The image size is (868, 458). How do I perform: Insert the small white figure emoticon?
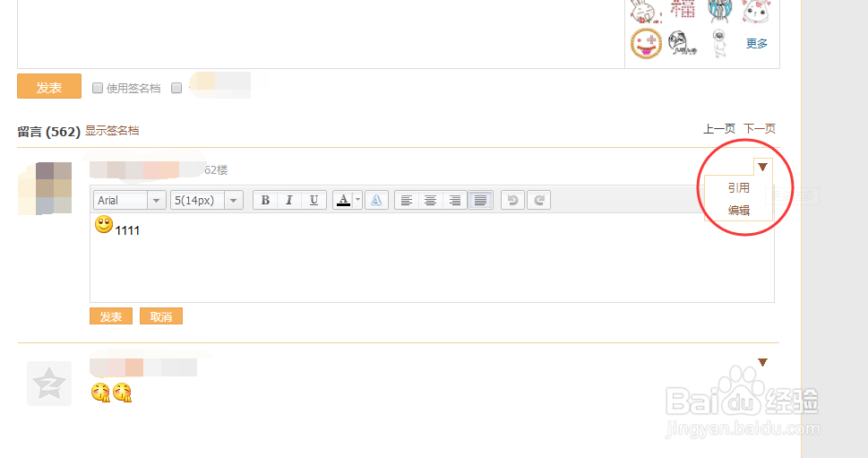718,43
